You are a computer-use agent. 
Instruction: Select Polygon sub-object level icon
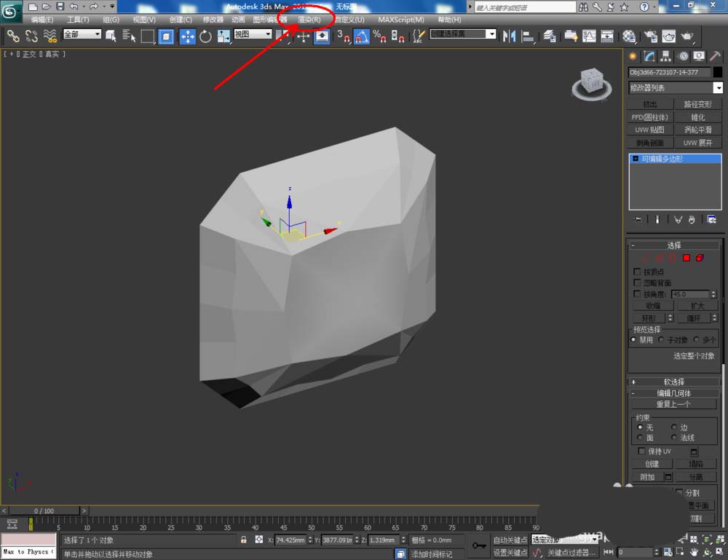pyautogui.click(x=686, y=258)
